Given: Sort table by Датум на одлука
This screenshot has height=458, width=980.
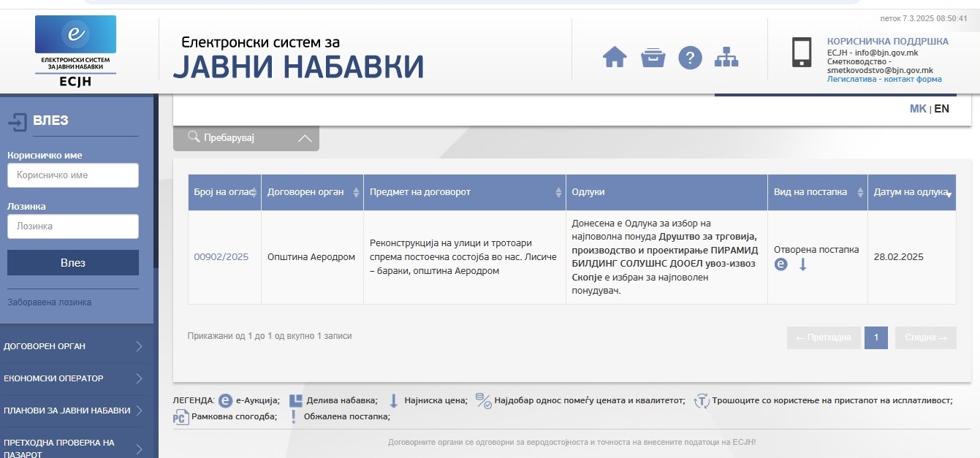Looking at the screenshot, I should pos(911,192).
